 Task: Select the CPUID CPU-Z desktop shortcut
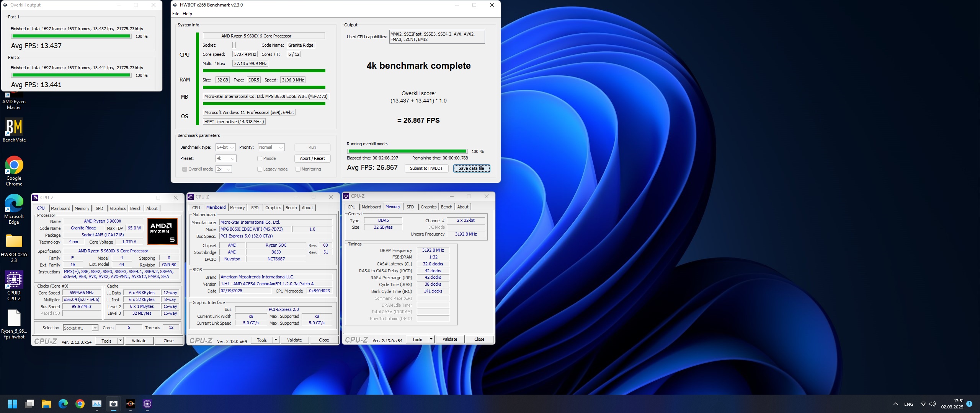(14, 286)
